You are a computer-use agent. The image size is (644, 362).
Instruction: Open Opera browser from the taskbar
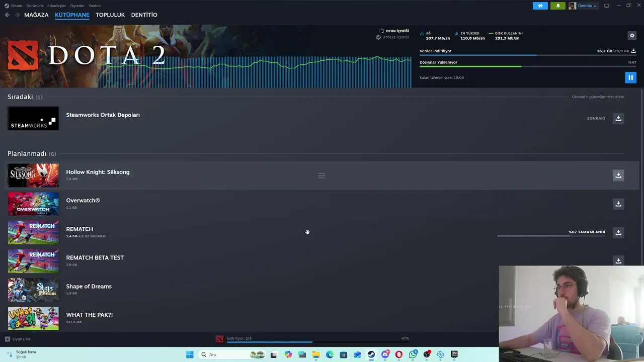pos(399,354)
